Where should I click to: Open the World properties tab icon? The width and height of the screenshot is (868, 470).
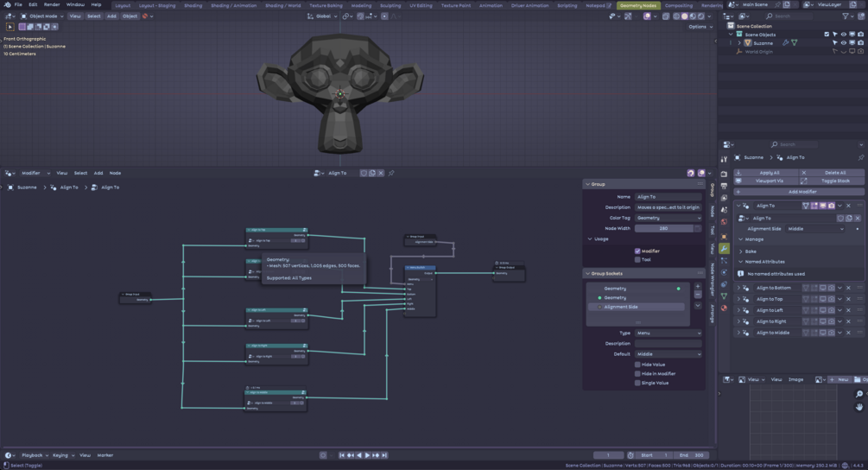pyautogui.click(x=724, y=222)
